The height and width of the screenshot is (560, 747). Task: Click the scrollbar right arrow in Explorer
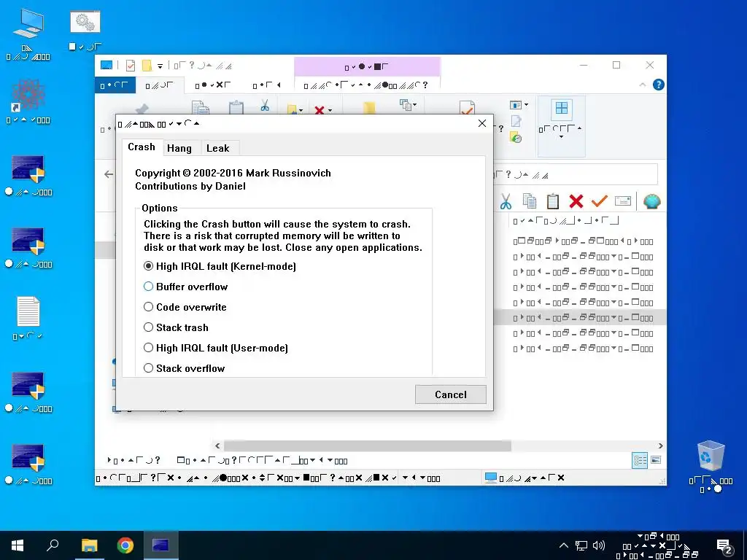pos(661,446)
